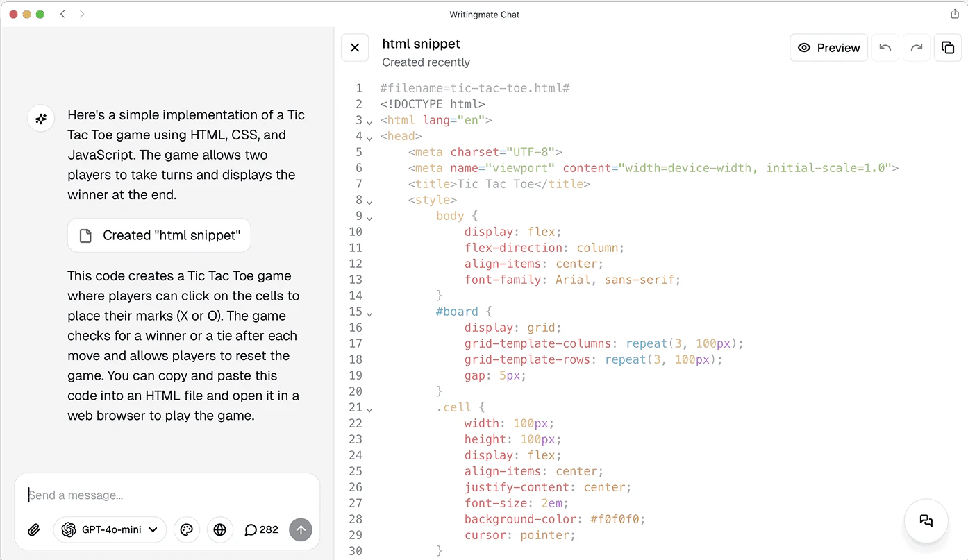The image size is (968, 560).
Task: Click the Send a message input field
Action: point(167,494)
